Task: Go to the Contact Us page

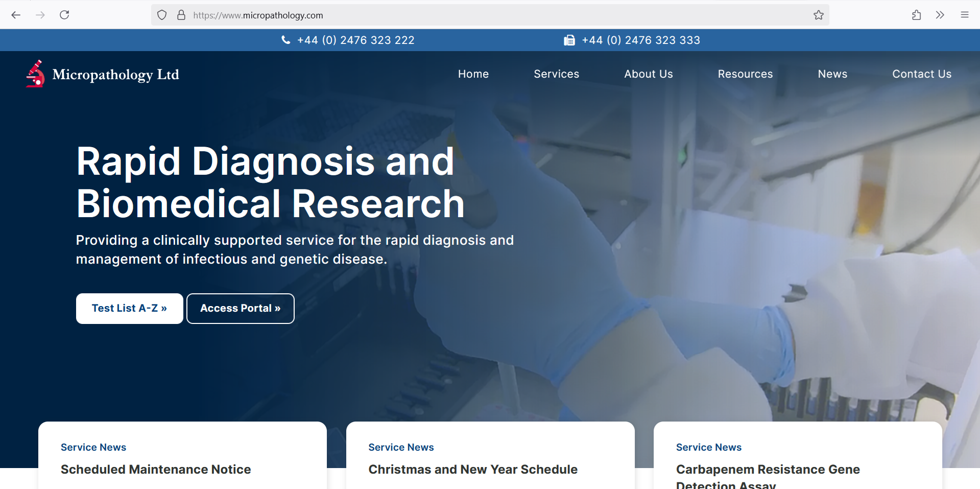Action: [921, 74]
